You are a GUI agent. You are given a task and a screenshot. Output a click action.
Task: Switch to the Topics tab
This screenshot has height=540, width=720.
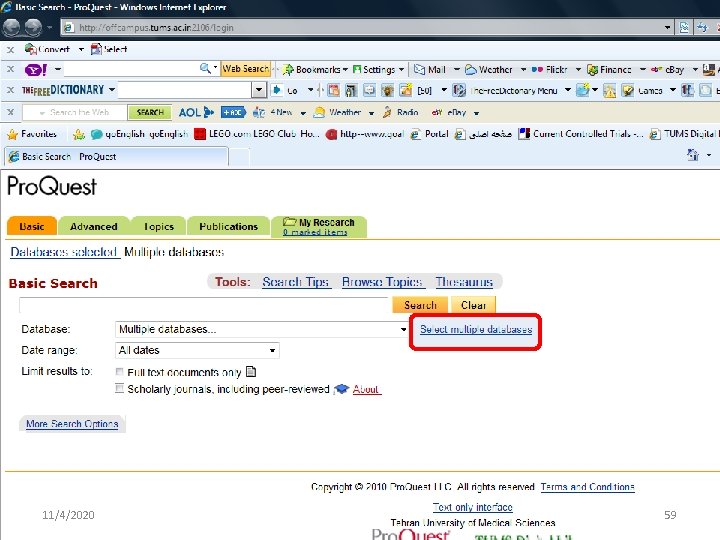tap(158, 226)
